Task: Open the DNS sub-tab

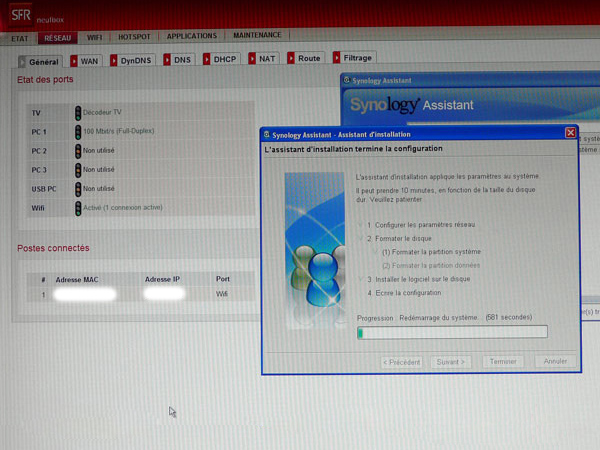Action: [x=178, y=60]
